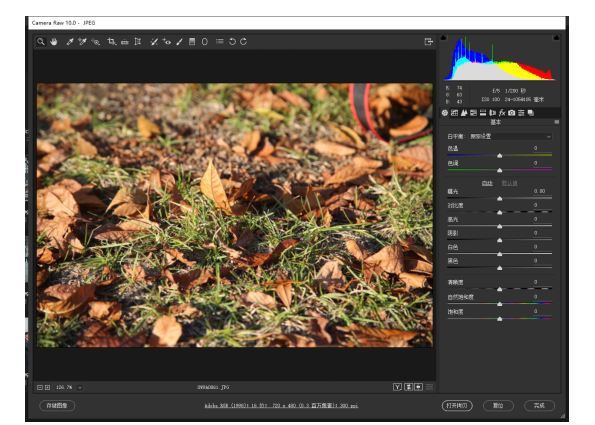Click the Temperature value input field
This screenshot has width=595, height=425.
[541, 148]
